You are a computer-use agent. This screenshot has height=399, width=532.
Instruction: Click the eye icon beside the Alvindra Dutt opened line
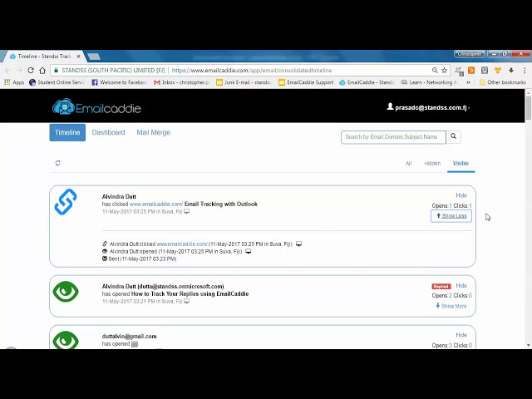(105, 251)
